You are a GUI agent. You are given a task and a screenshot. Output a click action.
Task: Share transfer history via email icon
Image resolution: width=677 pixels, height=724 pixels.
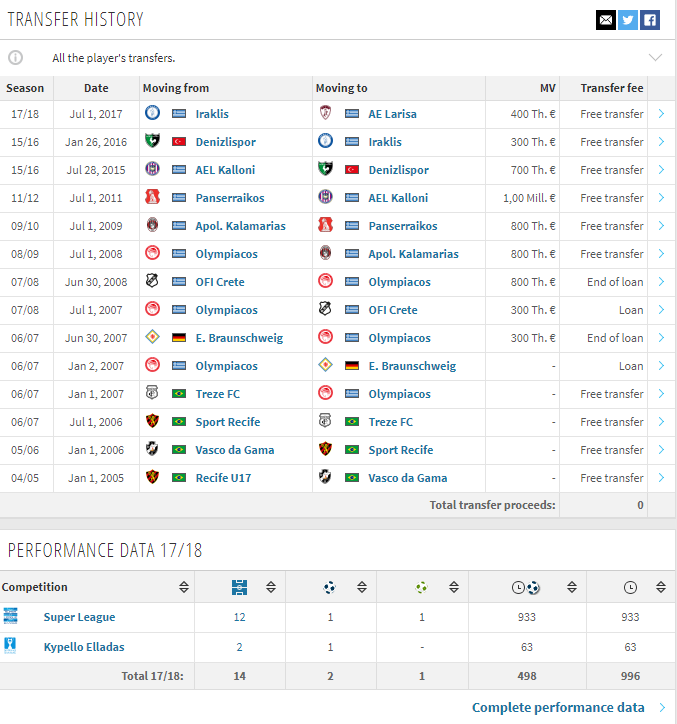(605, 20)
